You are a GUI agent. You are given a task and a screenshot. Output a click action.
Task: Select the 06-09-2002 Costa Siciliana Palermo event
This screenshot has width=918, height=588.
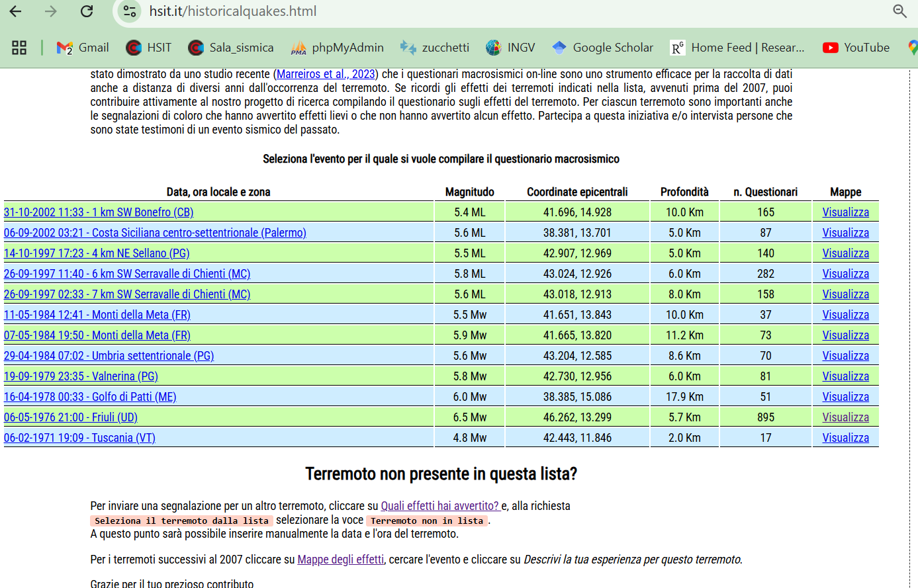(x=155, y=233)
